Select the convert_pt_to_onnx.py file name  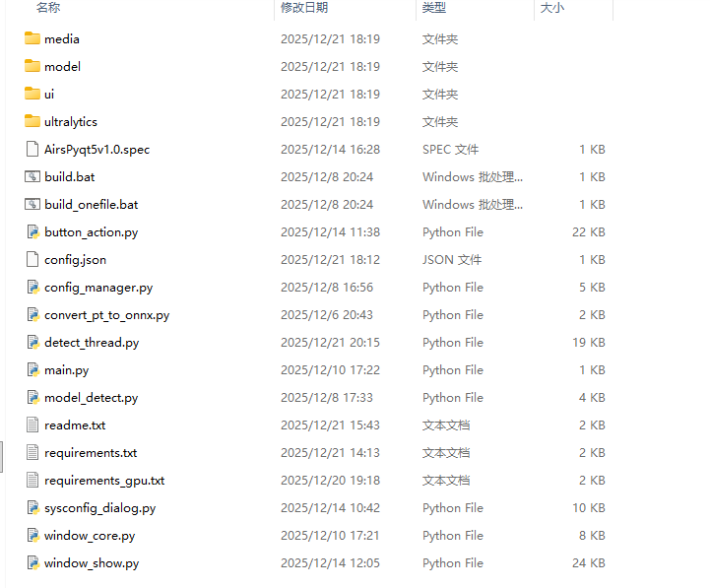(x=107, y=315)
